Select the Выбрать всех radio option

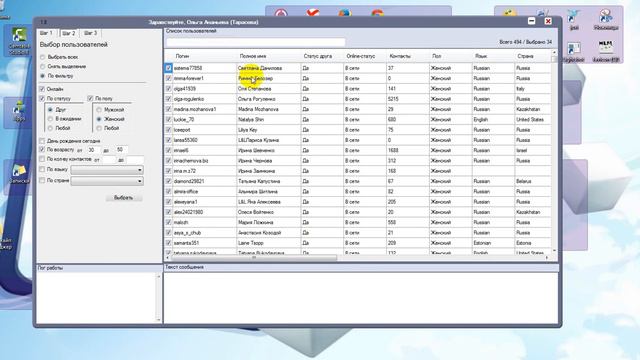[x=42, y=57]
